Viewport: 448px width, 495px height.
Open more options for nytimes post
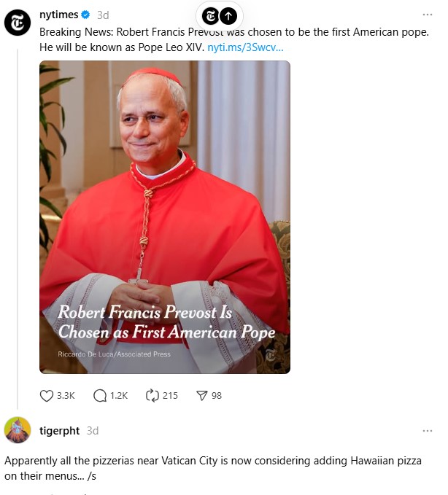click(427, 15)
